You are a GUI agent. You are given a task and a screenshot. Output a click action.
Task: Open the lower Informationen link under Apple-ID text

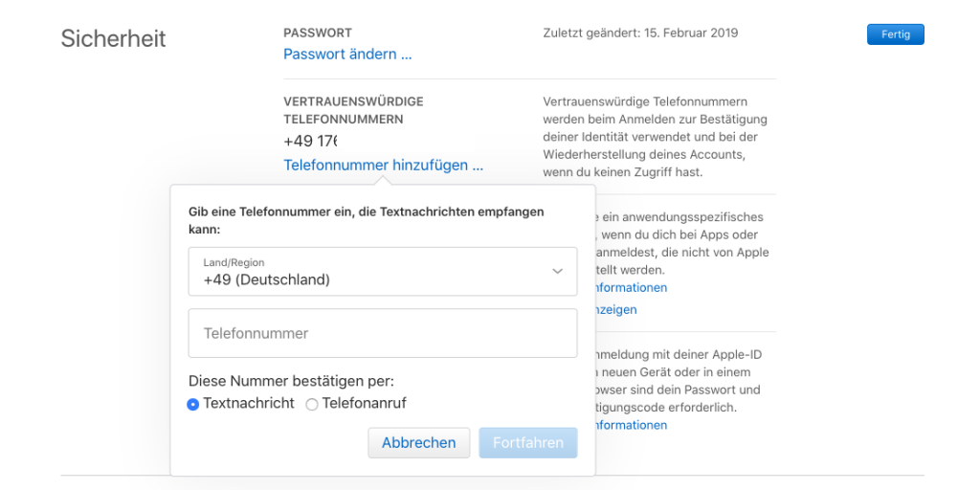632,426
